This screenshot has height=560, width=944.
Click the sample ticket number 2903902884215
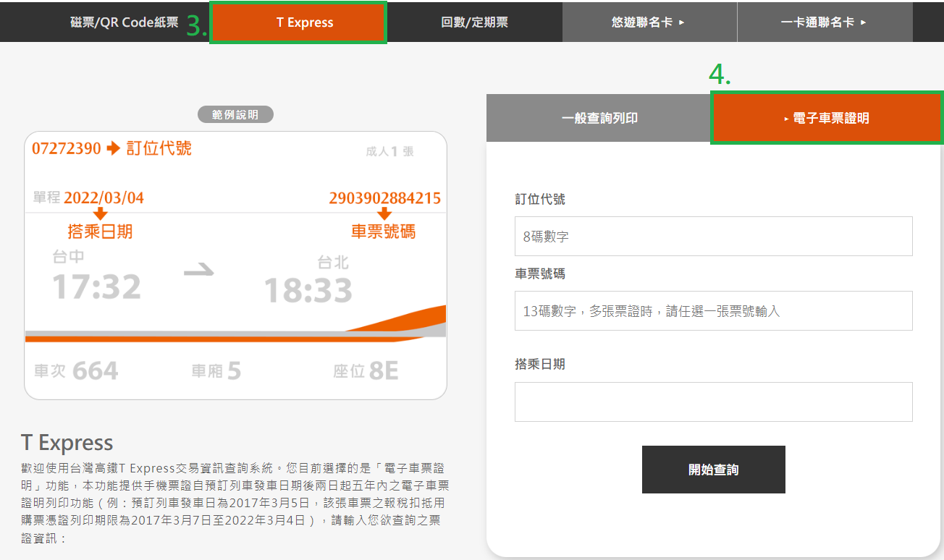[x=384, y=198]
